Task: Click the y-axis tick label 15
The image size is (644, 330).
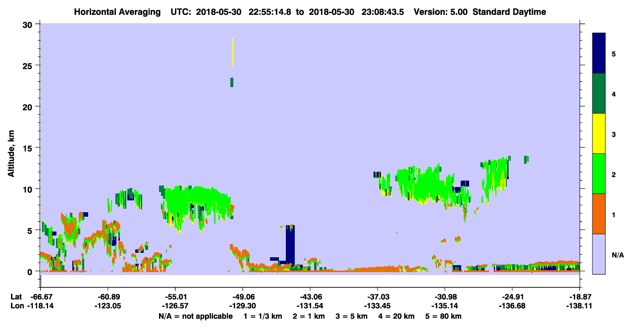Action: [x=29, y=148]
